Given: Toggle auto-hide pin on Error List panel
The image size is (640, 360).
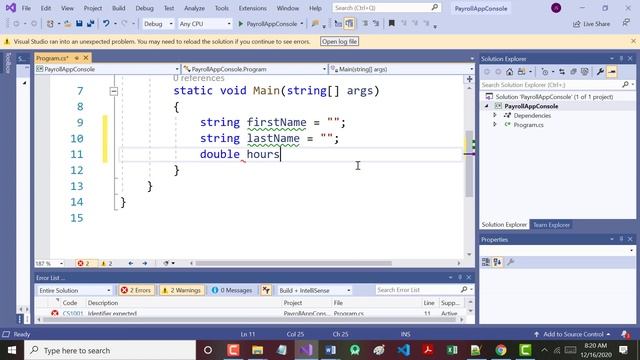Looking at the screenshot, I should point(460,278).
